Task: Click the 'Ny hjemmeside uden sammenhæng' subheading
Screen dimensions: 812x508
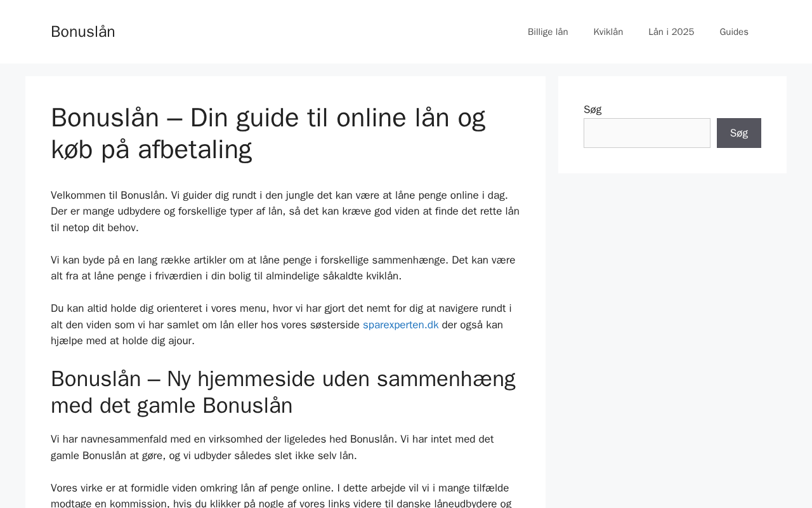Action: click(x=285, y=392)
